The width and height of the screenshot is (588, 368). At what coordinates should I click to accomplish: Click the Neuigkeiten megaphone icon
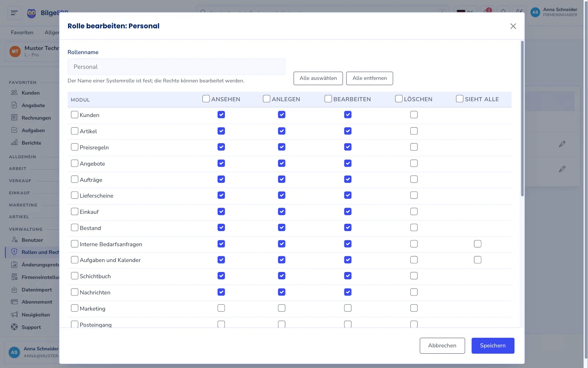[x=14, y=315]
